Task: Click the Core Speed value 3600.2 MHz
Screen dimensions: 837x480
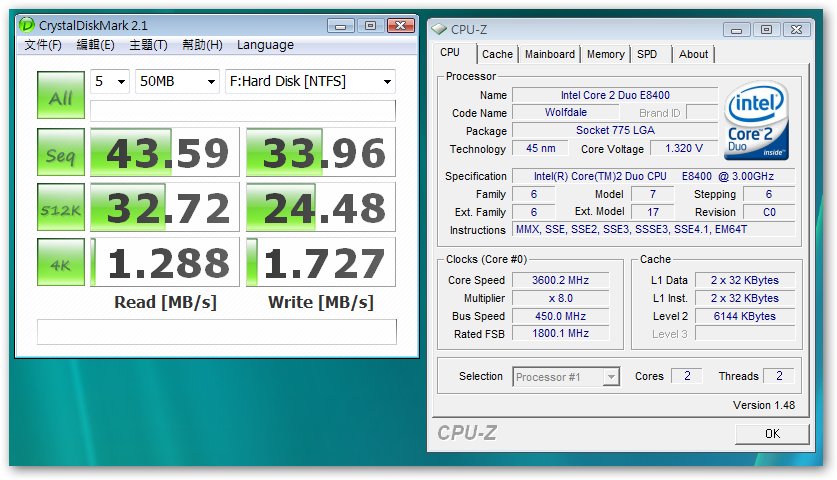Action: [x=560, y=280]
